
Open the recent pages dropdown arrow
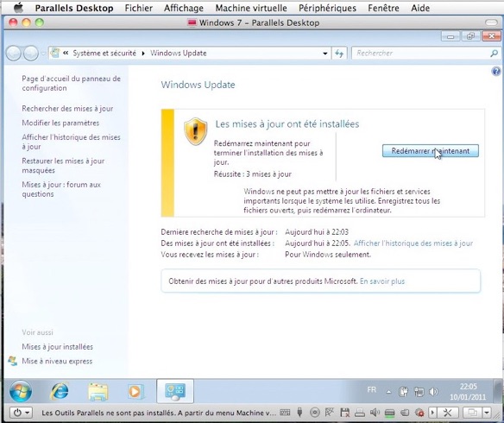point(43,54)
